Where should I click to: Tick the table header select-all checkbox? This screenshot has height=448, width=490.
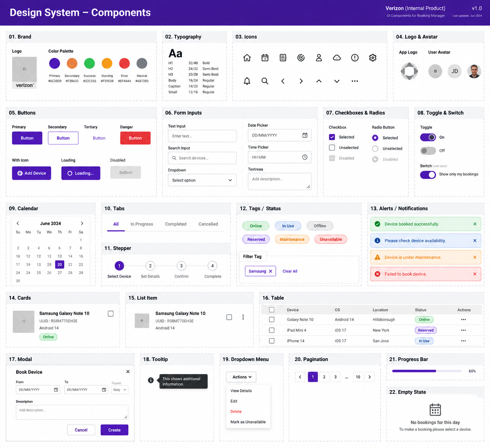tap(272, 310)
